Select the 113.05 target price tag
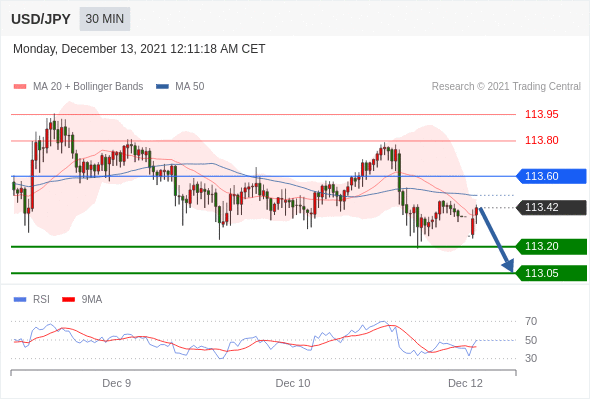This screenshot has width=590, height=400. [x=551, y=273]
